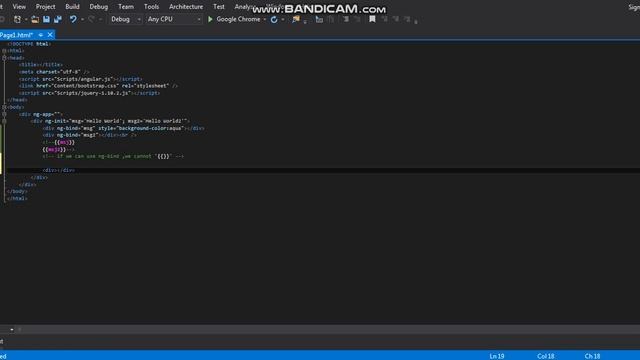The width and height of the screenshot is (640, 360).
Task: Pin the Page1.html tab
Action: click(40, 35)
